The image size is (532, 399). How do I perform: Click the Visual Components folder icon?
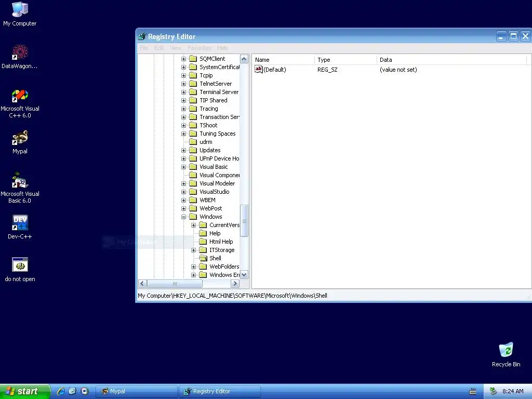[193, 175]
